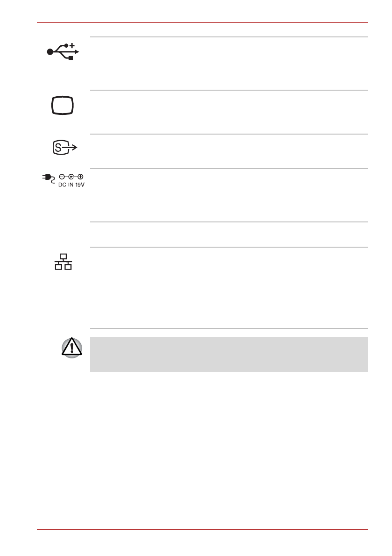The height and width of the screenshot is (556, 392).
Task: Click the divider above monitor icon row
Action: tap(229, 90)
